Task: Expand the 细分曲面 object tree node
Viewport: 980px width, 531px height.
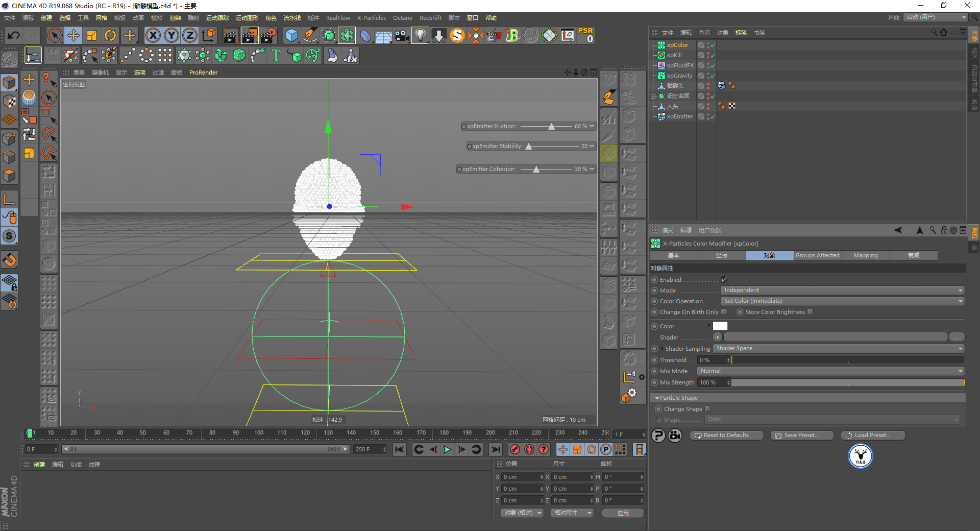Action: (653, 96)
